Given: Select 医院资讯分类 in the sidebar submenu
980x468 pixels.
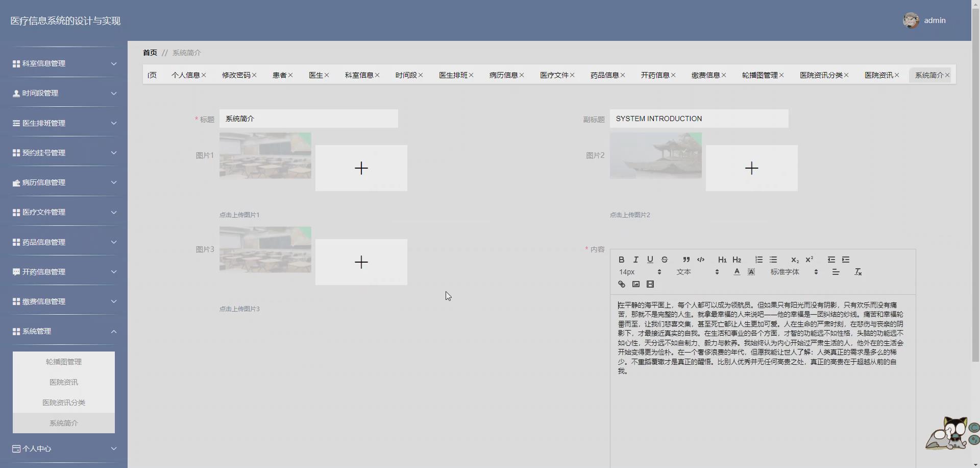Looking at the screenshot, I should click(x=63, y=403).
